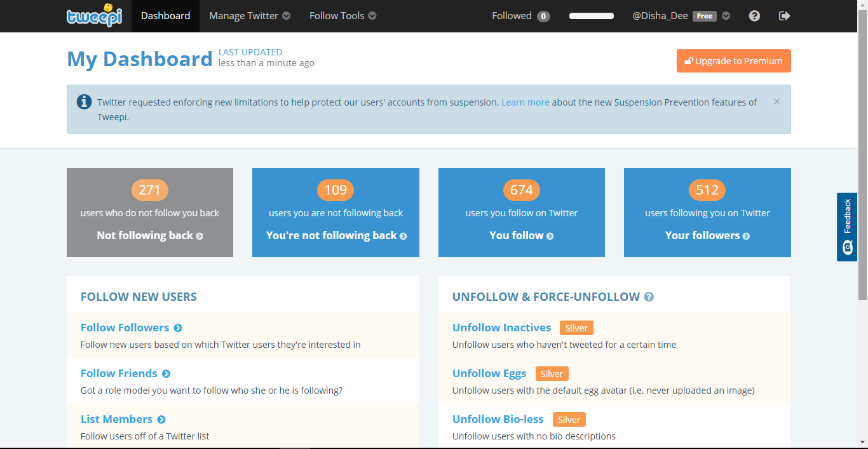Open the help question mark icon
This screenshot has width=868, height=449.
click(x=754, y=16)
